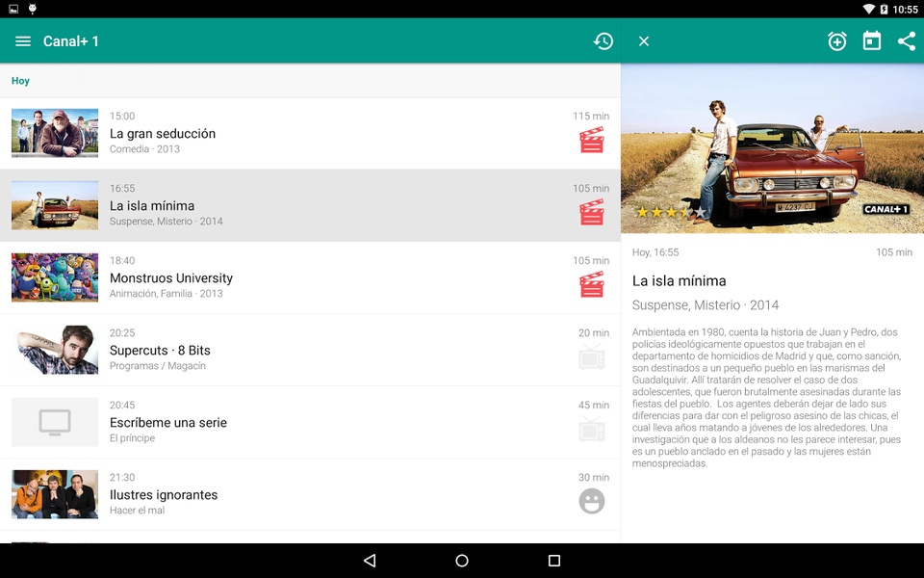Tap the Android recent apps button
The image size is (924, 578).
[x=554, y=561]
